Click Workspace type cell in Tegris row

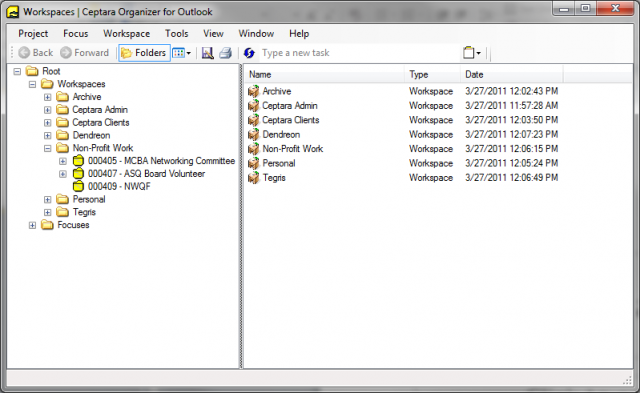point(431,178)
